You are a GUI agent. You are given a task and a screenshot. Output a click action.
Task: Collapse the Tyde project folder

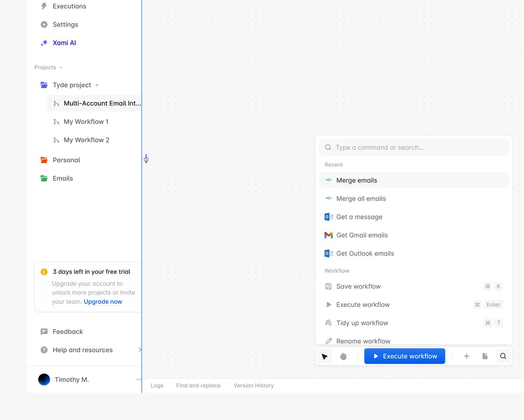point(97,85)
